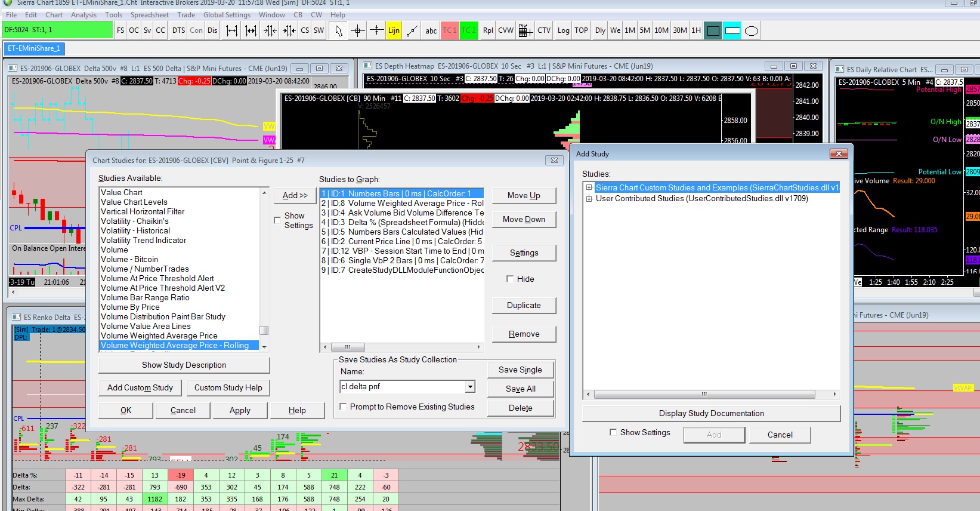Click the Add Custom Study button
Image resolution: width=980 pixels, height=511 pixels.
[140, 387]
